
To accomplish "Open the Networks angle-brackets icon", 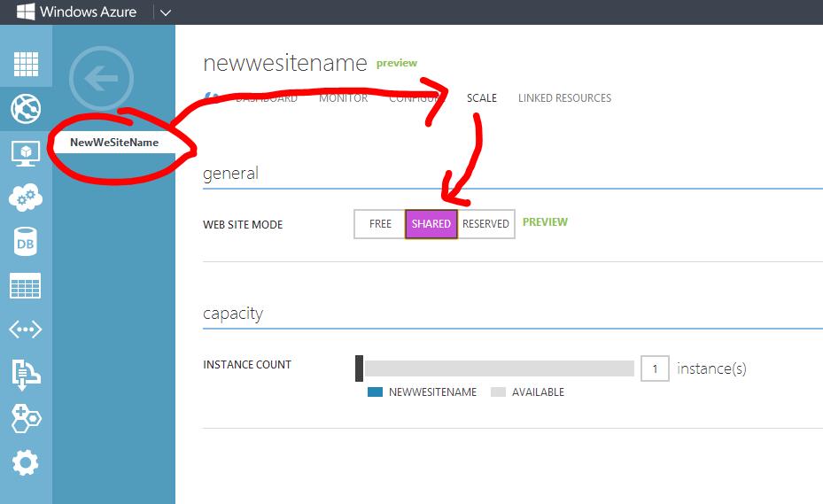I will (x=25, y=330).
